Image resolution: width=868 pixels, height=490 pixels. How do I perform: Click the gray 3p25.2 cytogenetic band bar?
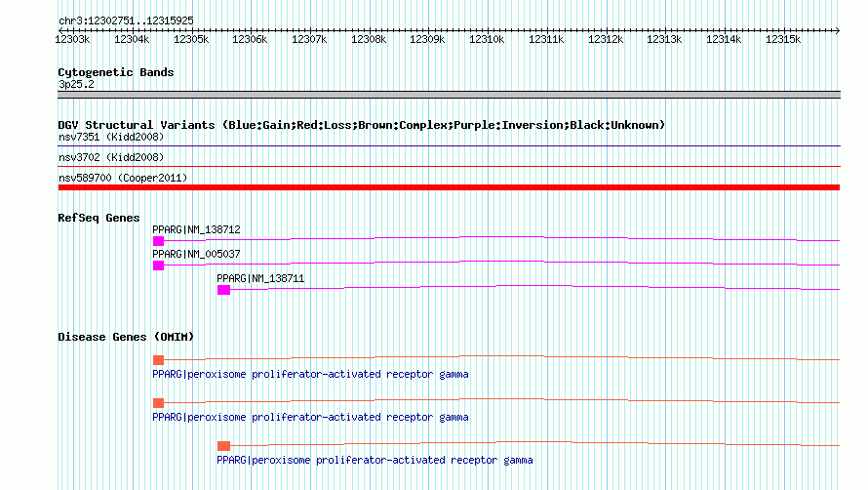click(449, 95)
